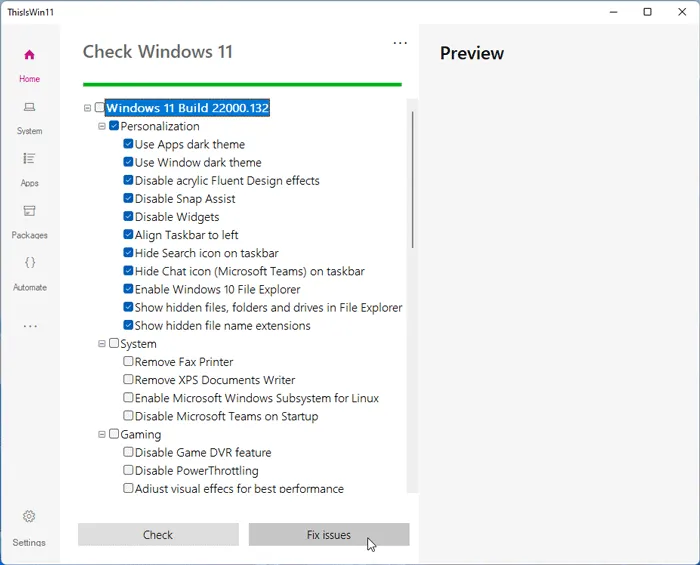
Task: Enable Remove Fax Printer checkbox
Action: point(128,362)
